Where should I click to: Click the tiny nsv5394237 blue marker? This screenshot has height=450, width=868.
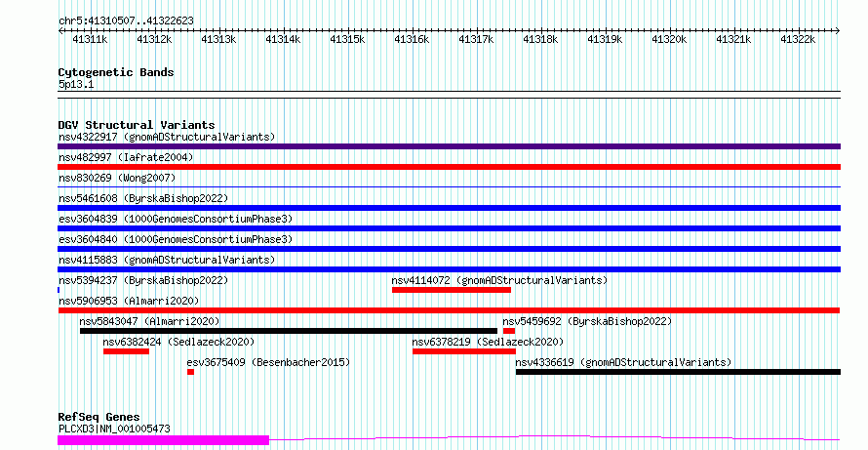click(59, 290)
